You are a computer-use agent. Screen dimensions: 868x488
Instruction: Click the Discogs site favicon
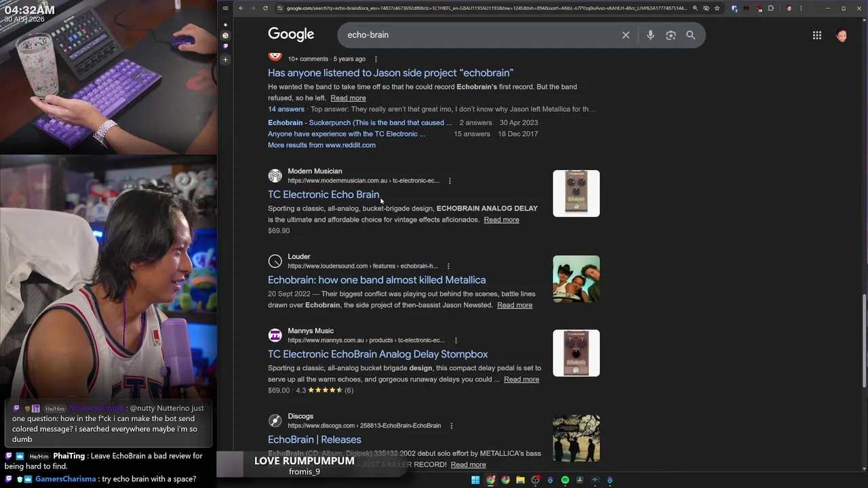point(275,421)
